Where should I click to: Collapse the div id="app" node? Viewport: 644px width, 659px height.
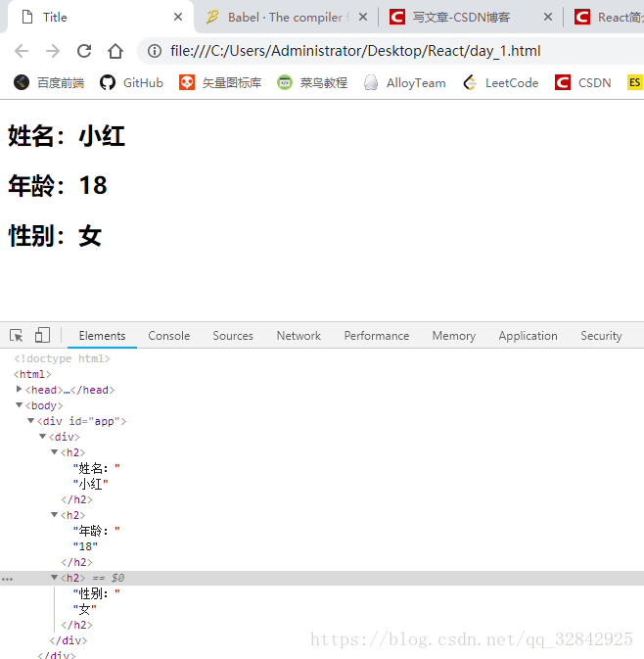tap(30, 421)
